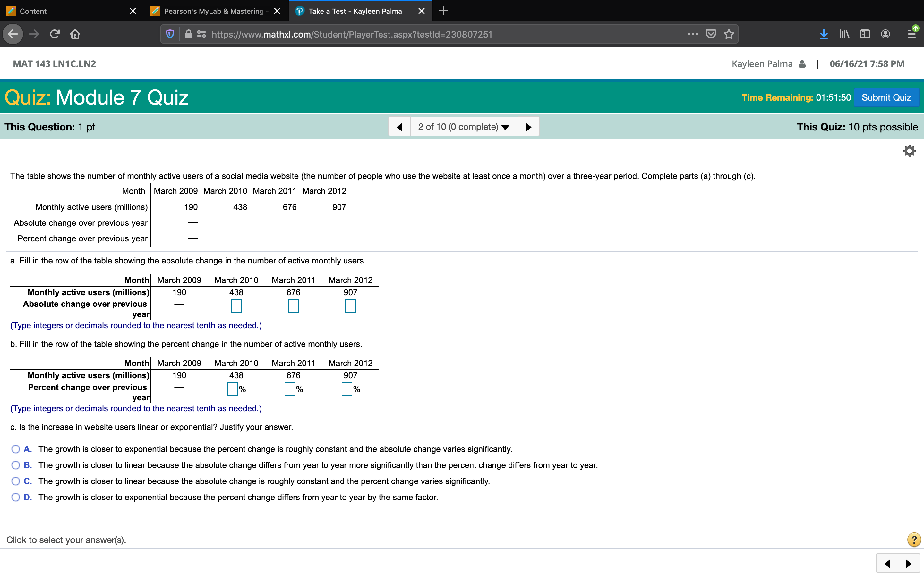Go to previous question bottom-right arrow
This screenshot has width=924, height=577.
(x=887, y=564)
